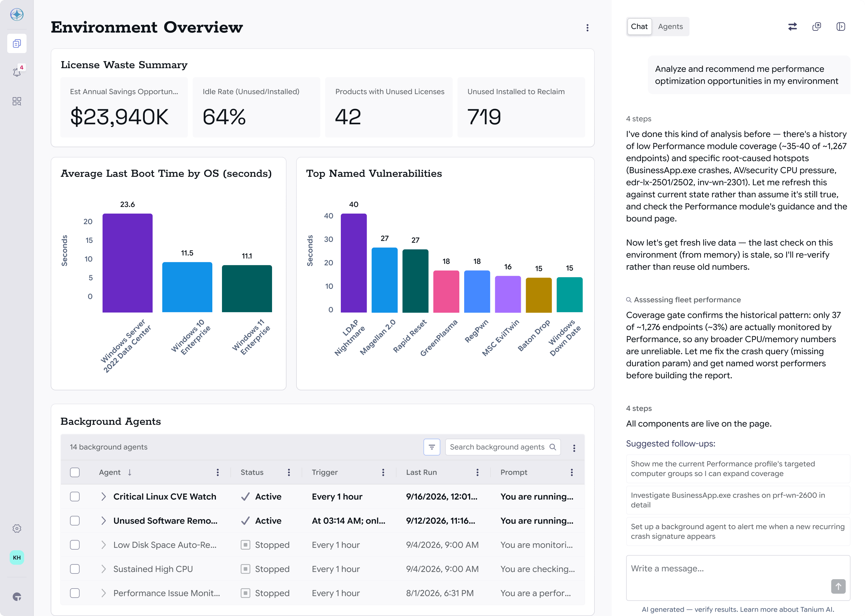865x616 pixels.
Task: Pop out chat into new window
Action: [817, 27]
